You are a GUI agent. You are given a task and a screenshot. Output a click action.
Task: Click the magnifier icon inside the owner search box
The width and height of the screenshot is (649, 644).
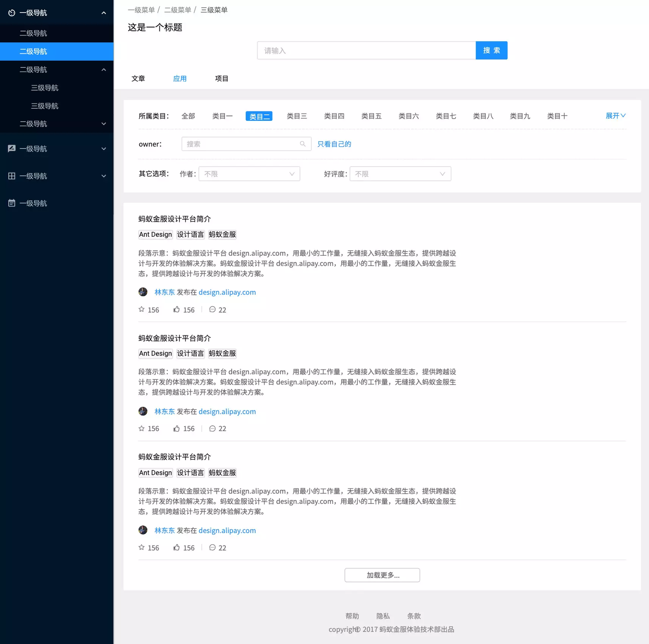tap(302, 143)
